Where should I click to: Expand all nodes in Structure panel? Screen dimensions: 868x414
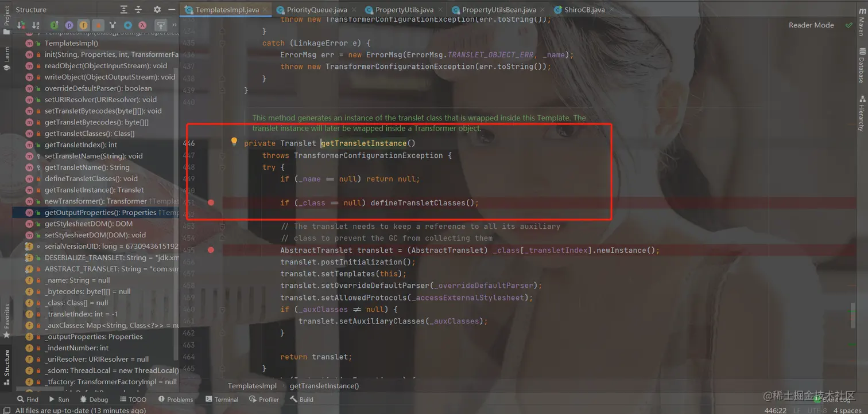(x=124, y=10)
